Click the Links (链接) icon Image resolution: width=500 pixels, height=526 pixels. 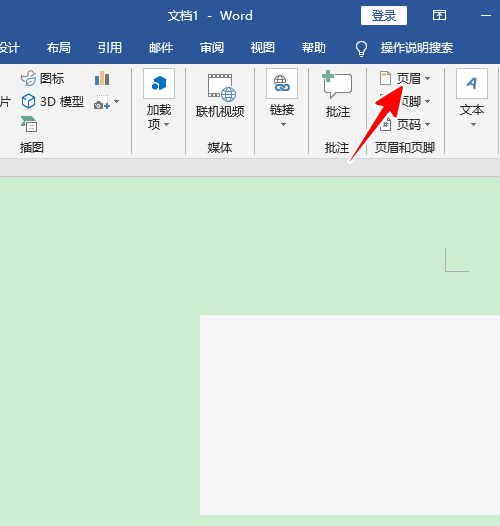coord(282,84)
